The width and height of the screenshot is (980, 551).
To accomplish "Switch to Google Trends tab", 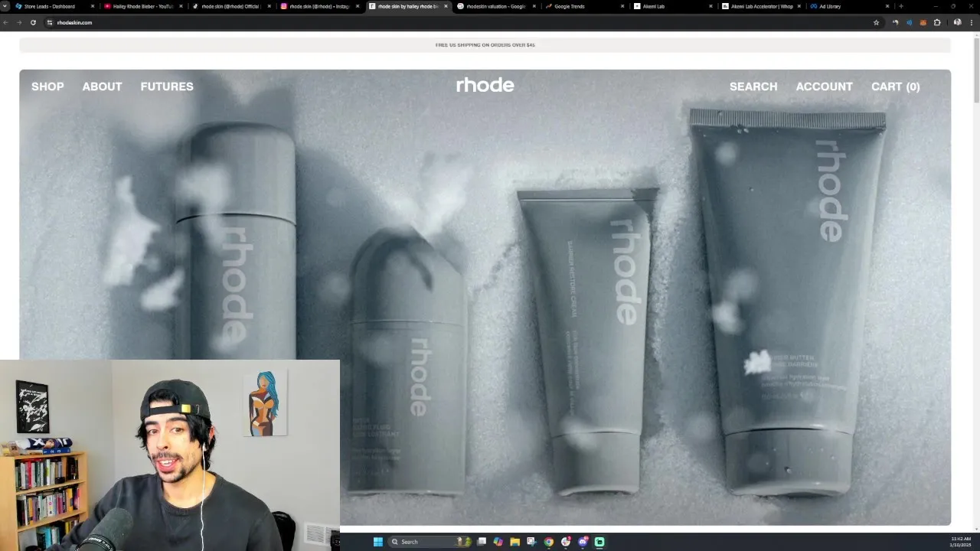I will (585, 6).
